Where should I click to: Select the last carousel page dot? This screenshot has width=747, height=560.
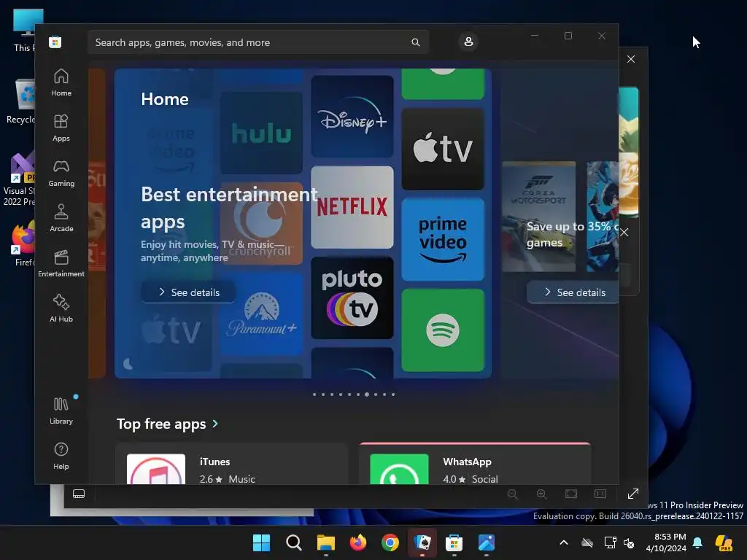point(393,394)
